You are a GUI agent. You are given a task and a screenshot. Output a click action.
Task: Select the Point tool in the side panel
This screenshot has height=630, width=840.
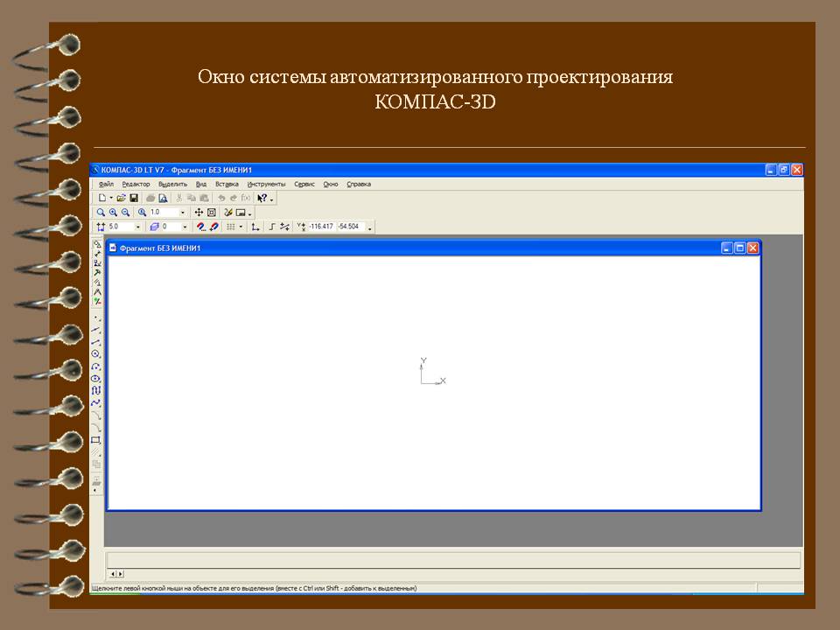(96, 318)
